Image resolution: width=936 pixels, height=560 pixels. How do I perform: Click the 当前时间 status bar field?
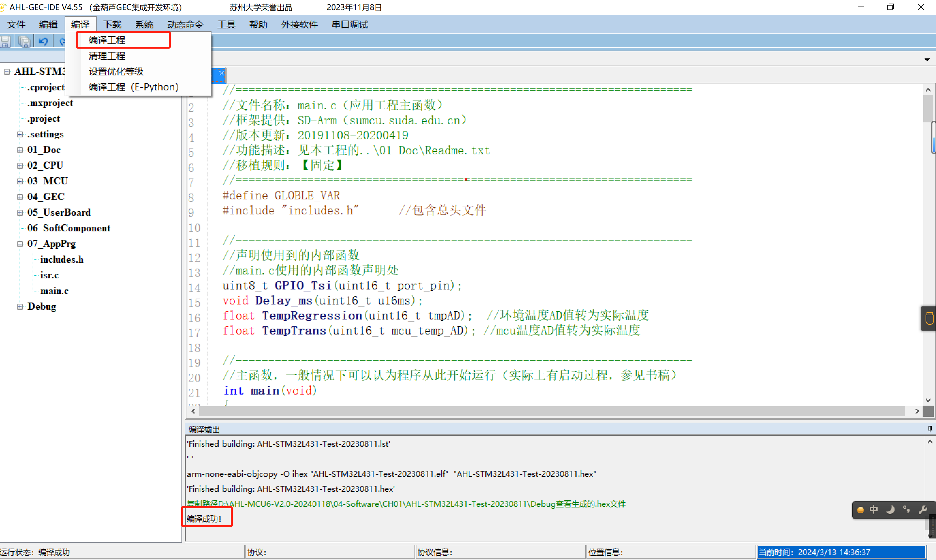coord(842,552)
